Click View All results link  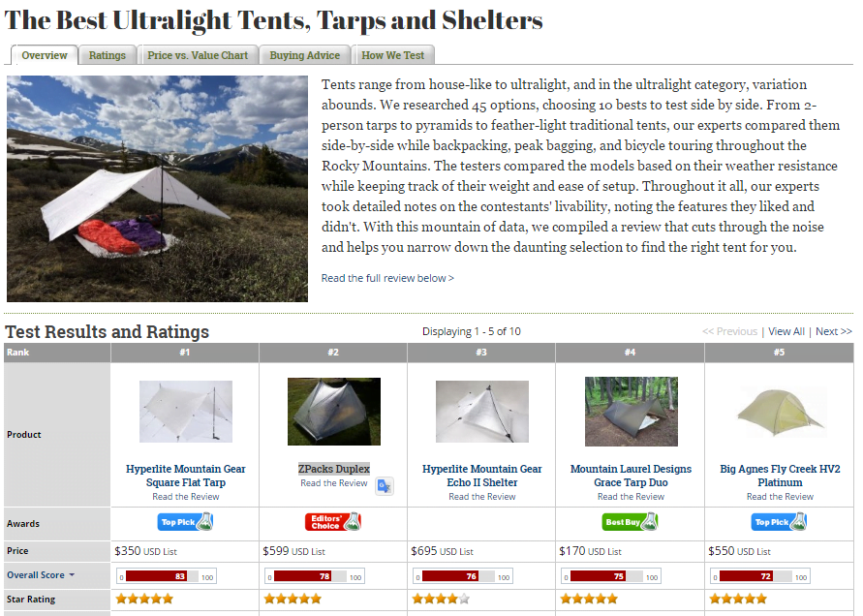[786, 331]
